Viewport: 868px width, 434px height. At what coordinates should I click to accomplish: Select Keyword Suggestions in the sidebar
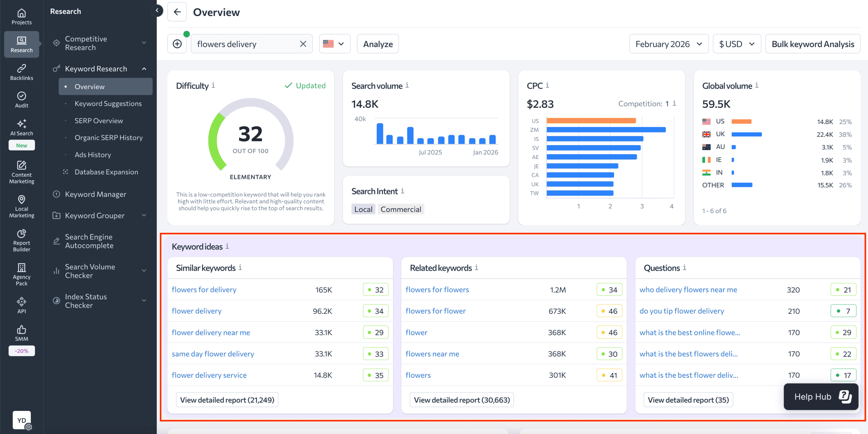[108, 104]
